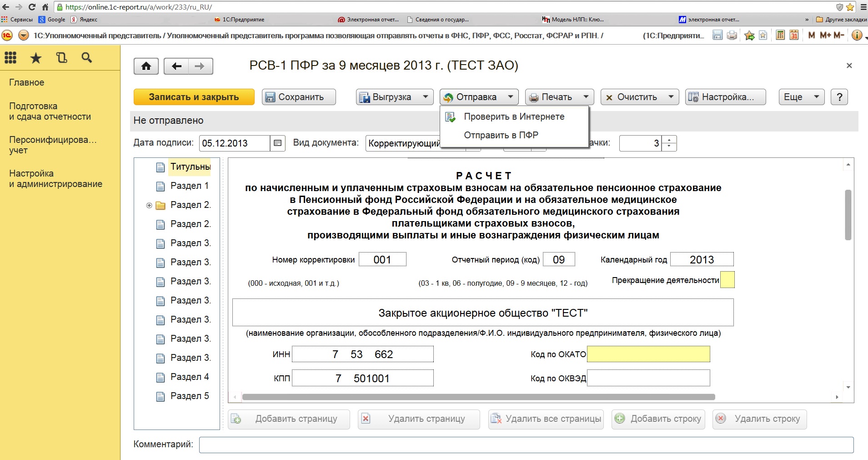
Task: Open Главное section
Action: (27, 82)
